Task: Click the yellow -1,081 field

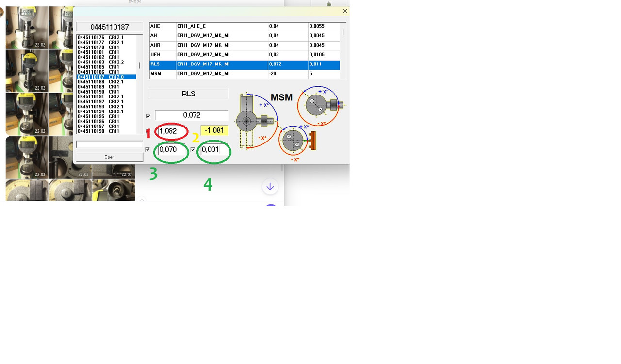Action: 214,130
